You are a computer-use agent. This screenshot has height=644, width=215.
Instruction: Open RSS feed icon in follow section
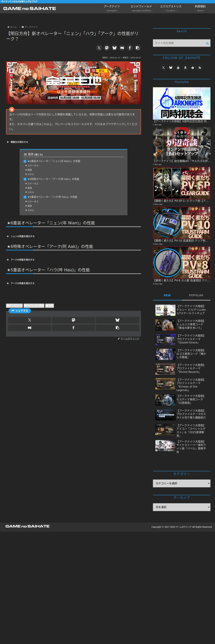(x=200, y=68)
